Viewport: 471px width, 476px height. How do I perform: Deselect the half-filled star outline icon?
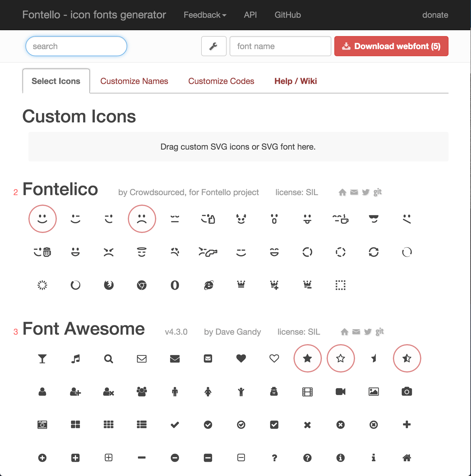click(407, 358)
